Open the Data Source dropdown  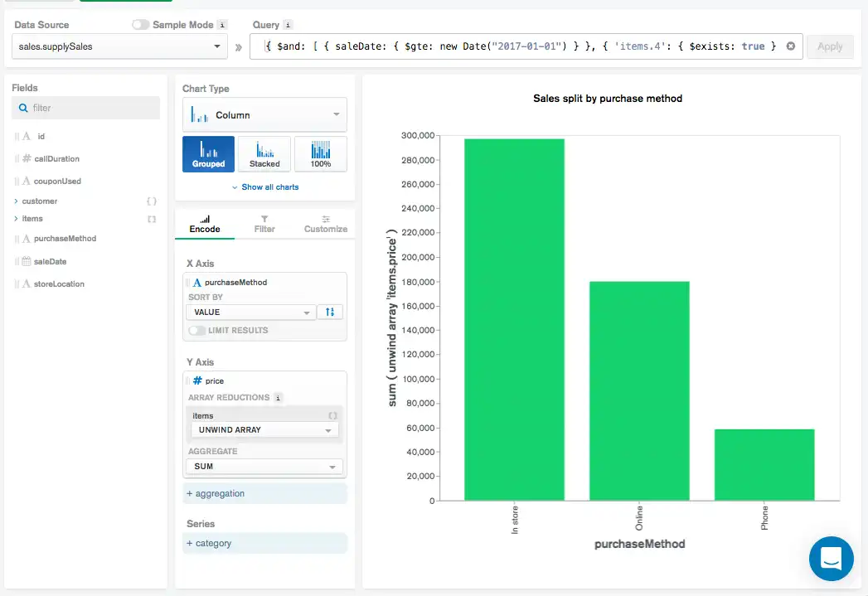click(120, 46)
